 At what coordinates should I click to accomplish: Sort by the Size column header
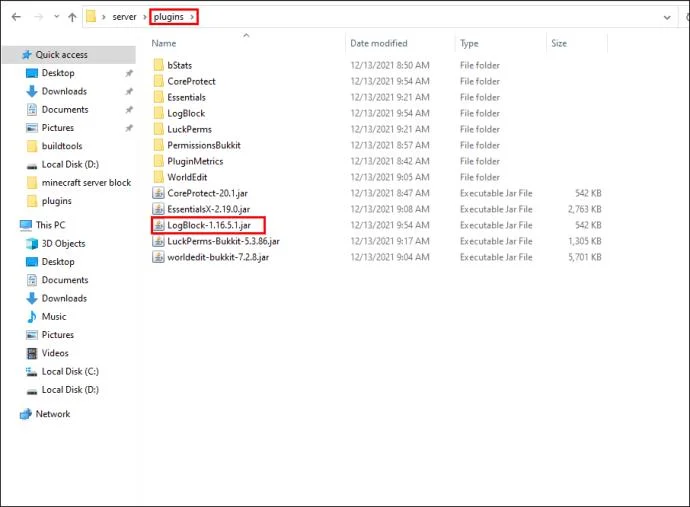coord(559,43)
